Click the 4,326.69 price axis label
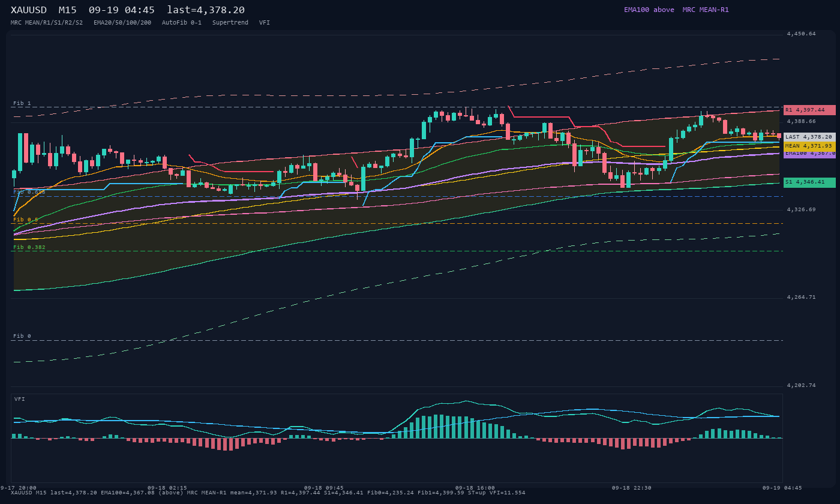Viewport: 840px width, 504px height. pos(802,209)
